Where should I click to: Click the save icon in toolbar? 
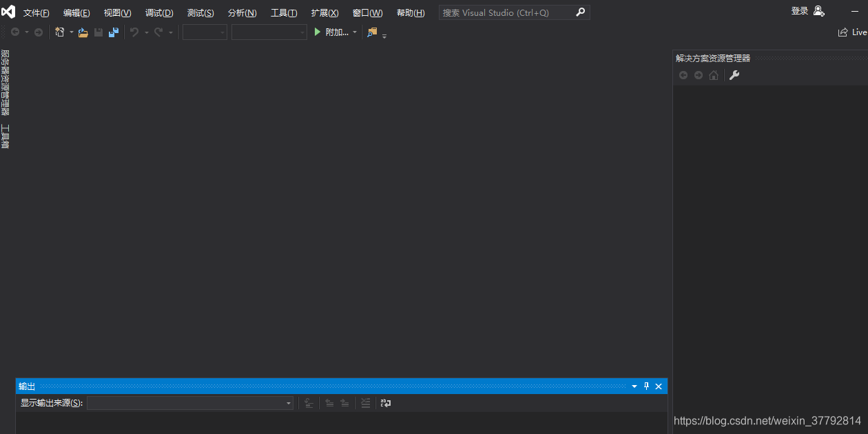click(x=99, y=32)
